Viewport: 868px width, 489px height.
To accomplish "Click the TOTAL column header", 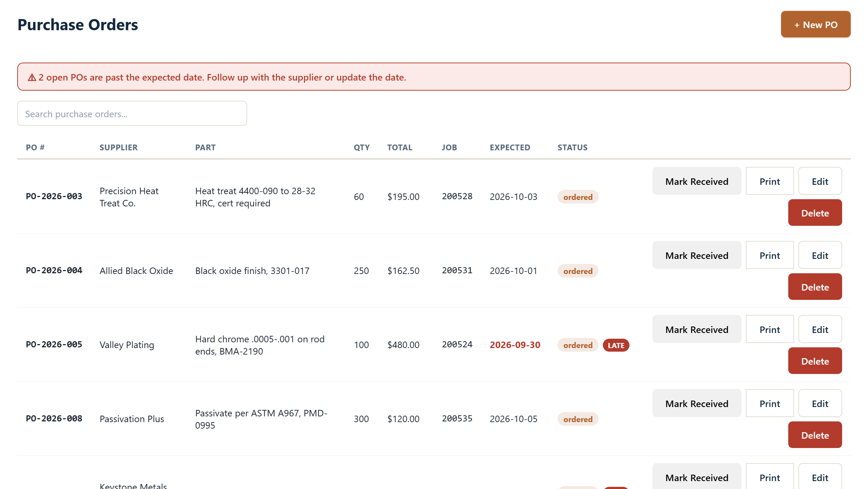I will click(400, 147).
